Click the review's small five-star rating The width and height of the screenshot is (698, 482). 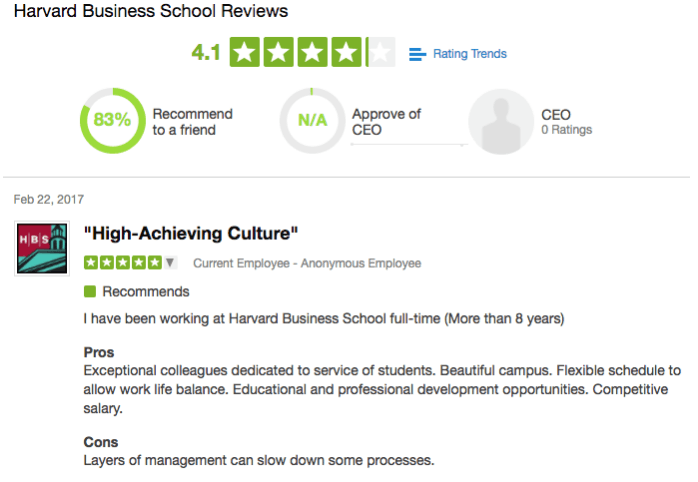(x=123, y=263)
